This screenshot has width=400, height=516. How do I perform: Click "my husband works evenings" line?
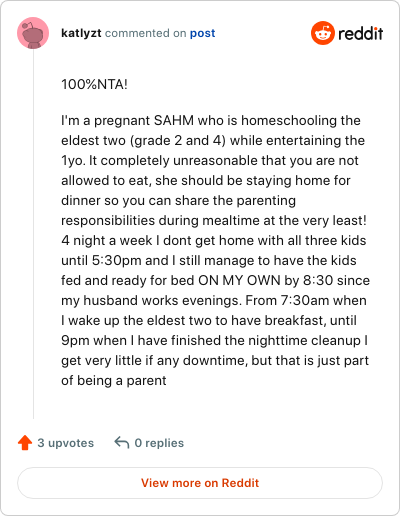[x=150, y=300]
